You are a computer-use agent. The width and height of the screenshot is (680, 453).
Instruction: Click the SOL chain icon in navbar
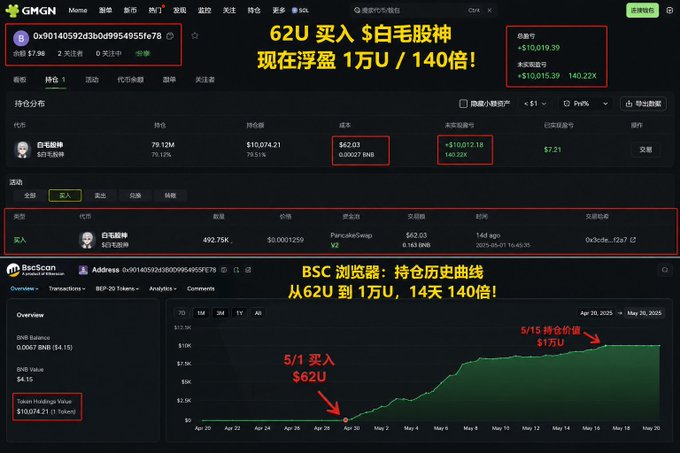(294, 10)
